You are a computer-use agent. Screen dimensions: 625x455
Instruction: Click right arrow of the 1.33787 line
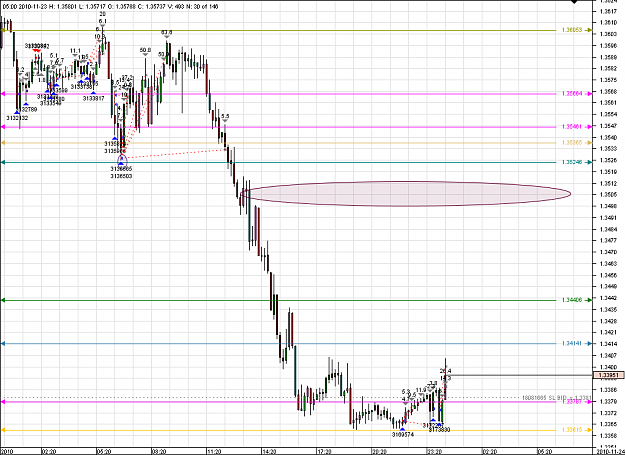(x=589, y=402)
